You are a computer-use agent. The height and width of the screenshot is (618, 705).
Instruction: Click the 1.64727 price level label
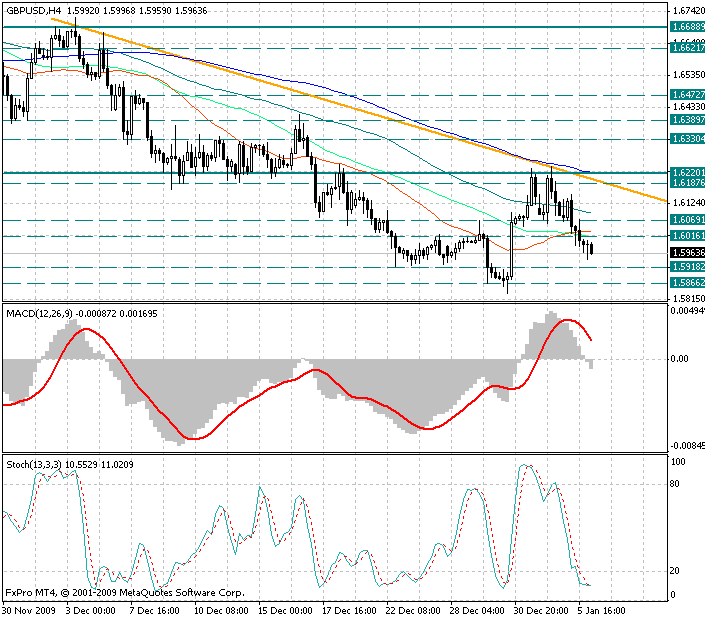687,94
